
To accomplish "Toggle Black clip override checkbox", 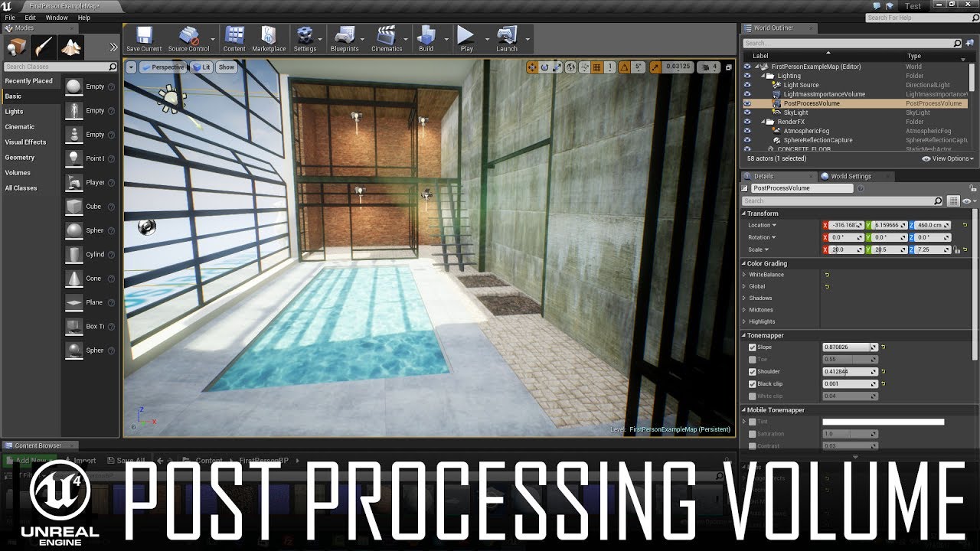I will tap(752, 384).
